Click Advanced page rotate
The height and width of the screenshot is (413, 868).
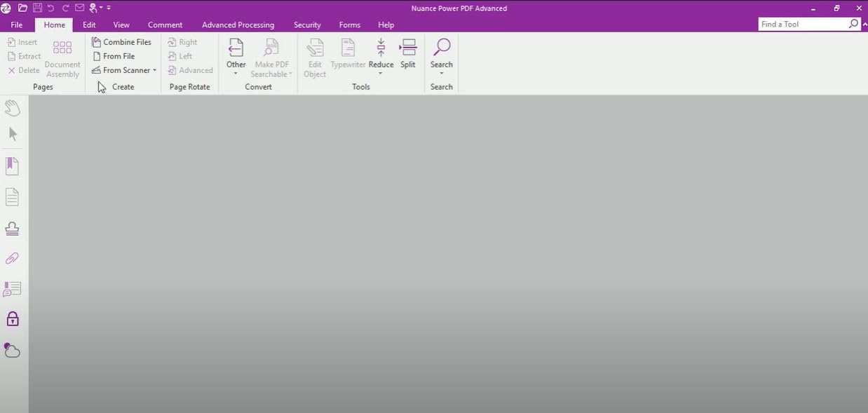click(x=191, y=70)
